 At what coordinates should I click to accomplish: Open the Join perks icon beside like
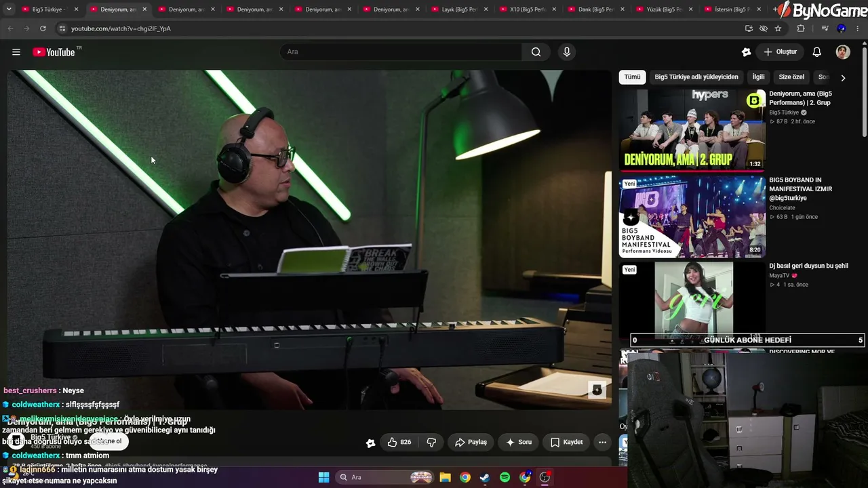click(x=370, y=443)
